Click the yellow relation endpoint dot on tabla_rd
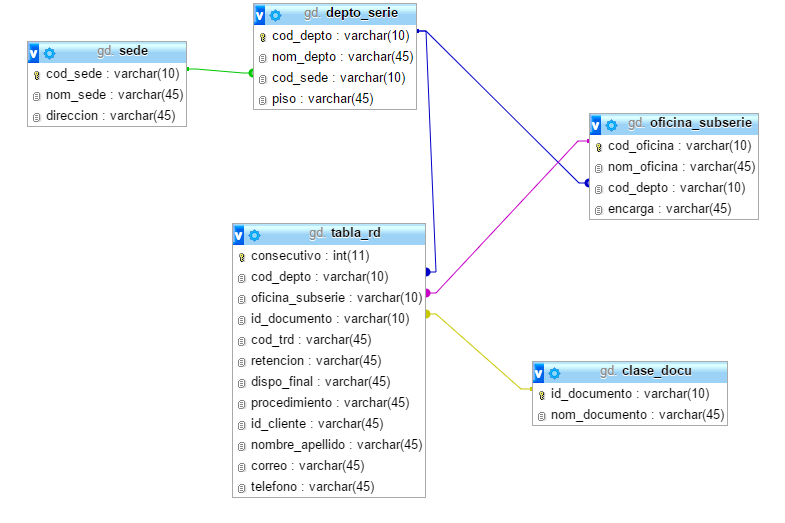 (x=428, y=314)
